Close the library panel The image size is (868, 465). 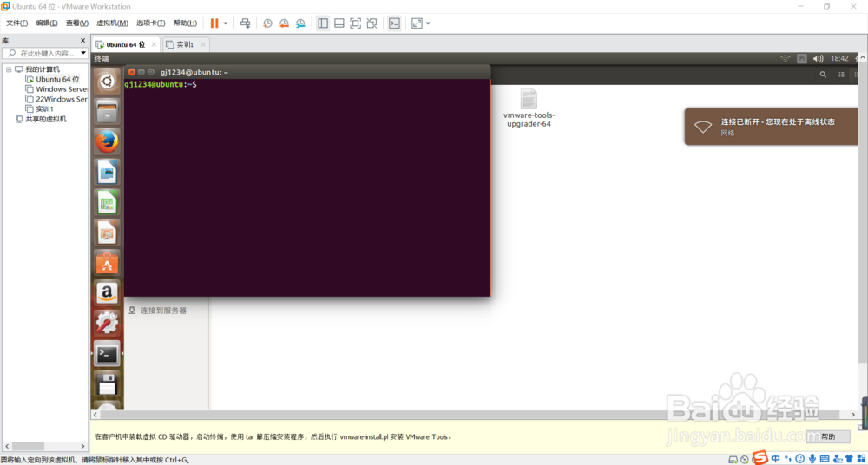(x=83, y=41)
